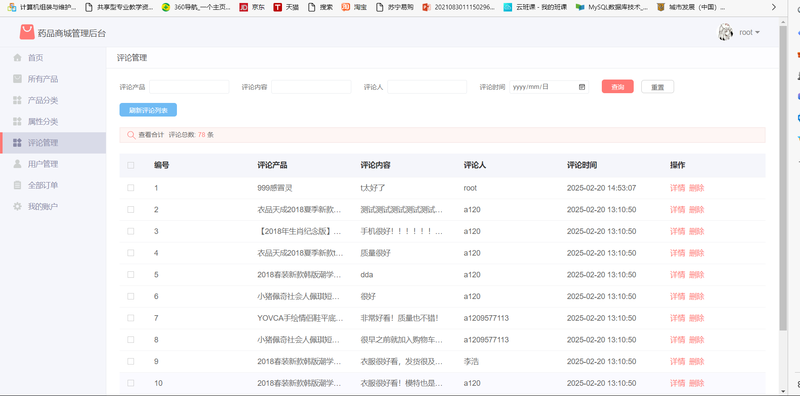Click the root user avatar
800x396 pixels.
pyautogui.click(x=726, y=32)
